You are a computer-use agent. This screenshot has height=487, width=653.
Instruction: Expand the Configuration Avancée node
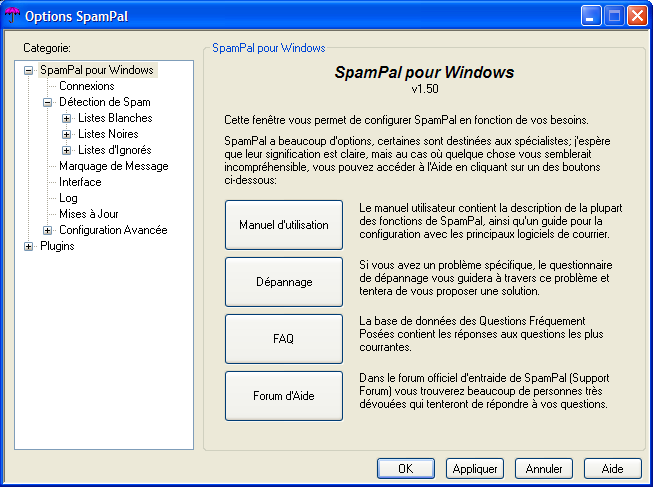(x=47, y=230)
